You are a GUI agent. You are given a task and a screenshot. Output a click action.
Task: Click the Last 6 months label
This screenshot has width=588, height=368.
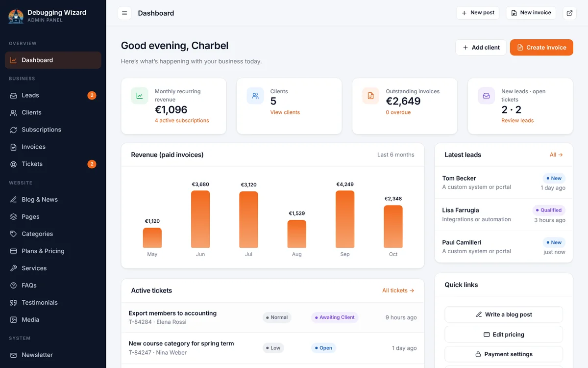click(x=395, y=155)
